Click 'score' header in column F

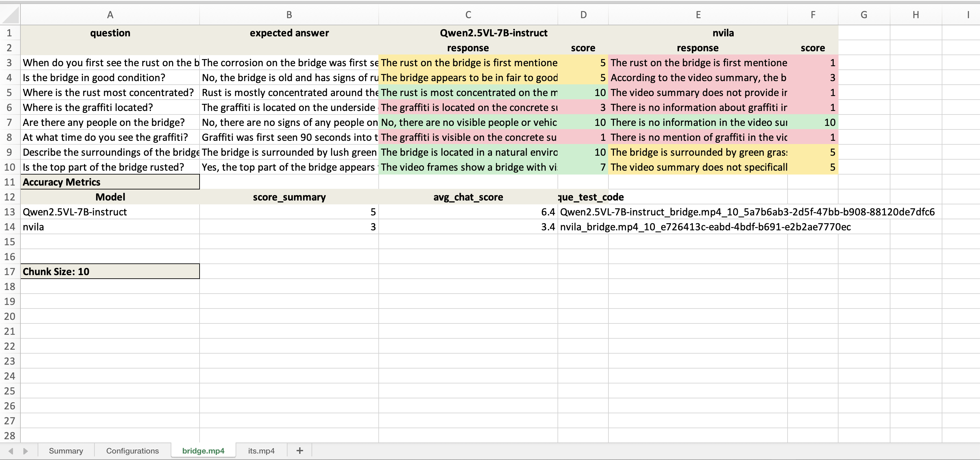(x=813, y=48)
